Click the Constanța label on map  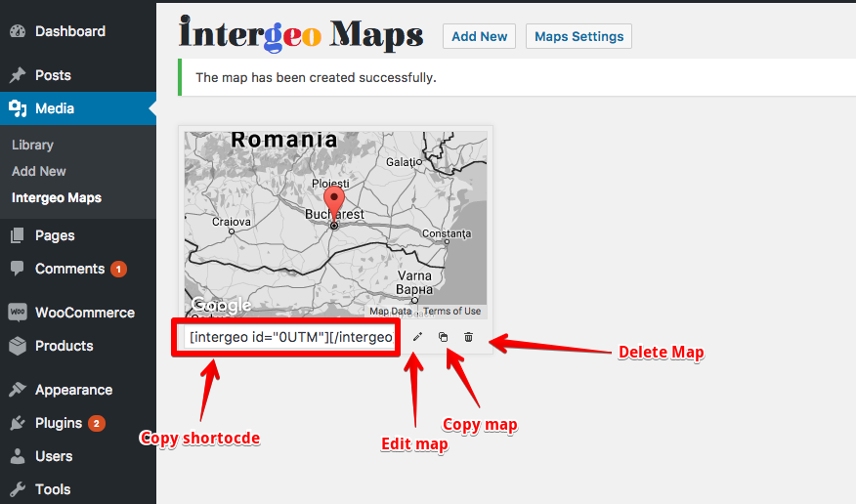coord(447,233)
